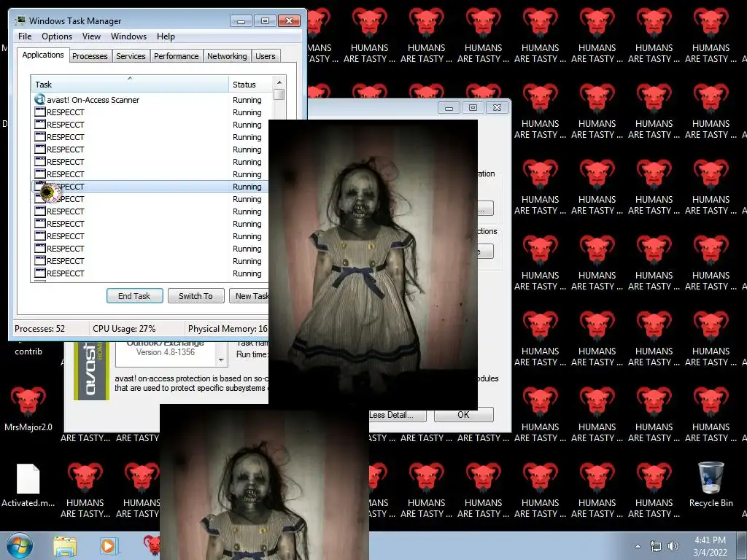Switch to the Services tab
747x560 pixels.
[131, 56]
